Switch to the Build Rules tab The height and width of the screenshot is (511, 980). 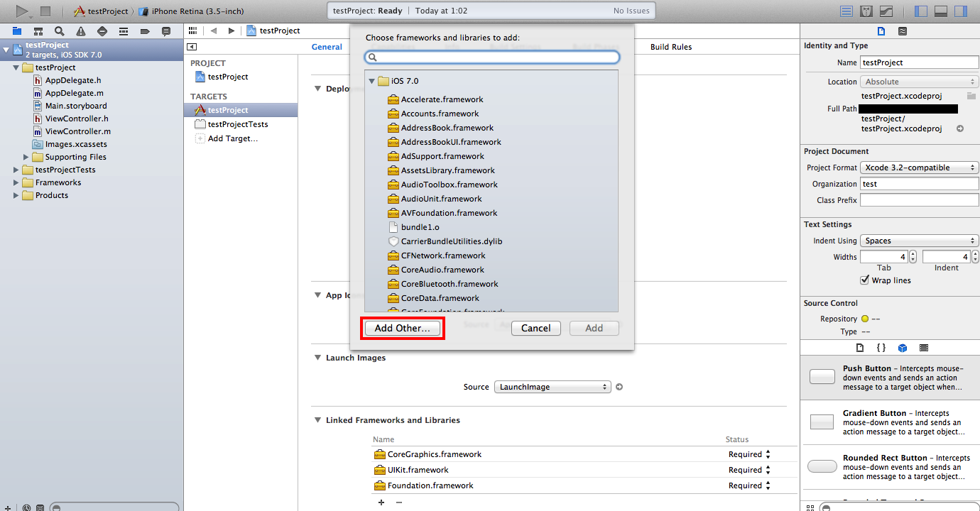click(671, 47)
